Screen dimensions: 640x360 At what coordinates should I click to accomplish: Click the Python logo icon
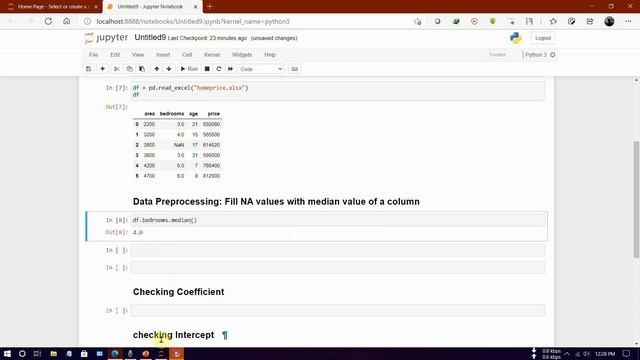click(516, 38)
